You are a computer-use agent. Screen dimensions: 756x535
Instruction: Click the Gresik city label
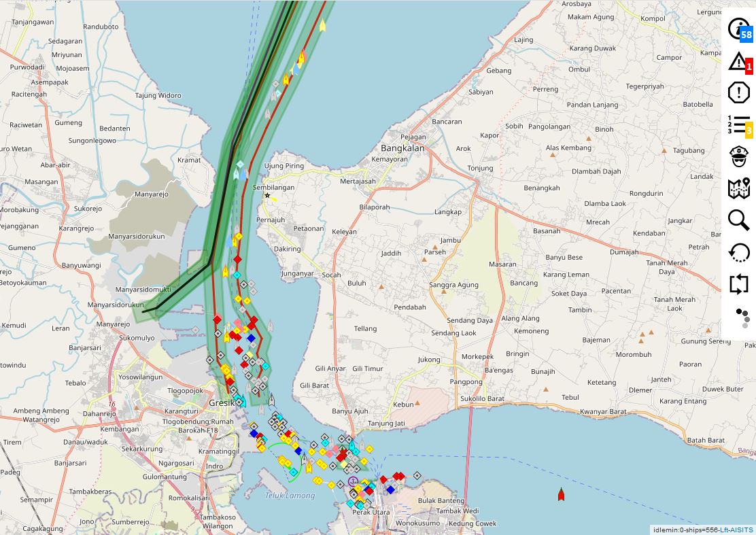[x=220, y=402]
